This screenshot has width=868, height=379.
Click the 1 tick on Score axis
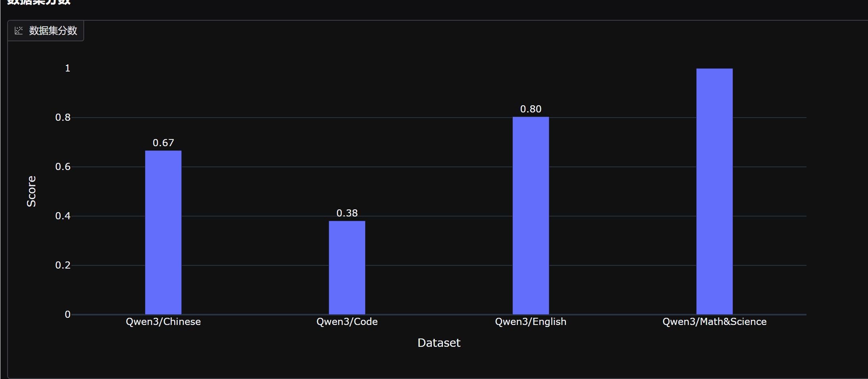pos(67,68)
